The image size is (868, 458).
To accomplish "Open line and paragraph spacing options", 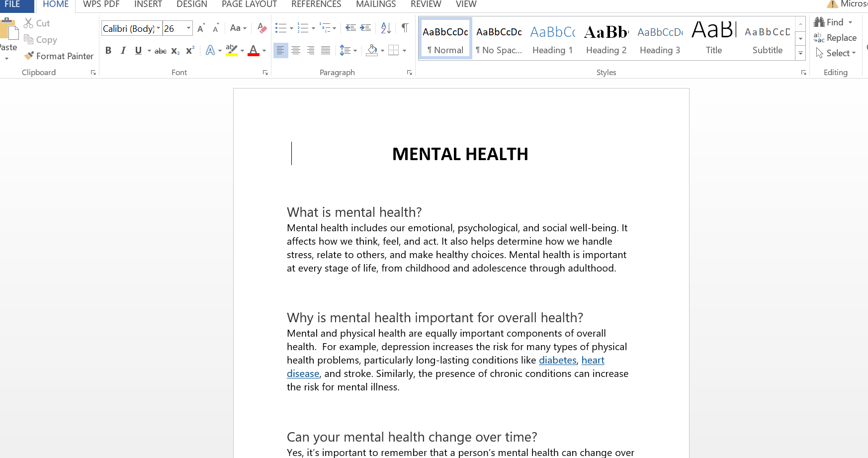I will [345, 50].
